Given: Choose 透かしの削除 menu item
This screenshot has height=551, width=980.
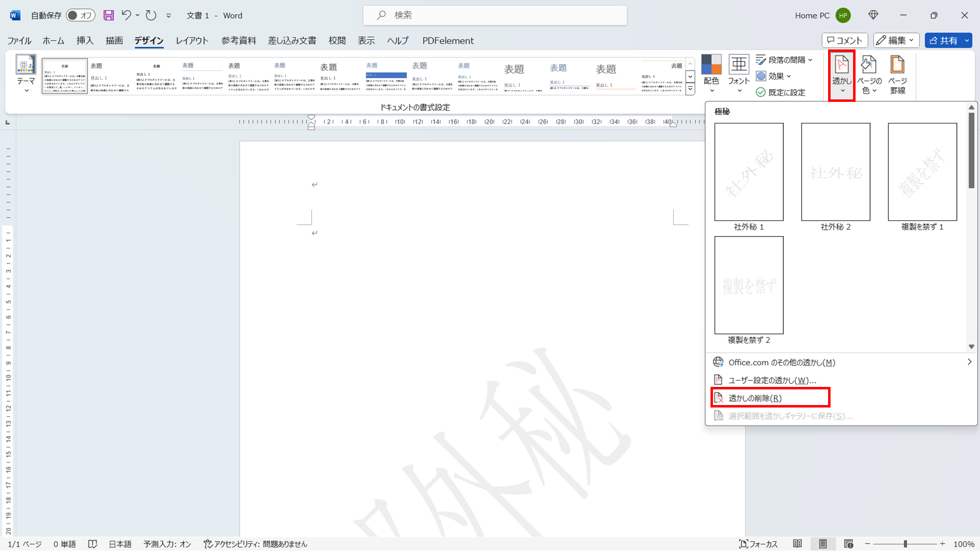Looking at the screenshot, I should coord(841,398).
